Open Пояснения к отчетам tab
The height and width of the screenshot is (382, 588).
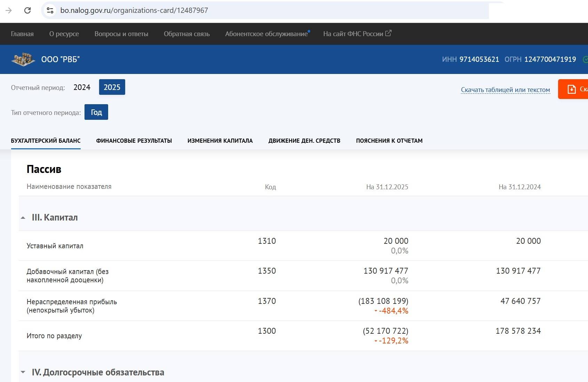[389, 141]
